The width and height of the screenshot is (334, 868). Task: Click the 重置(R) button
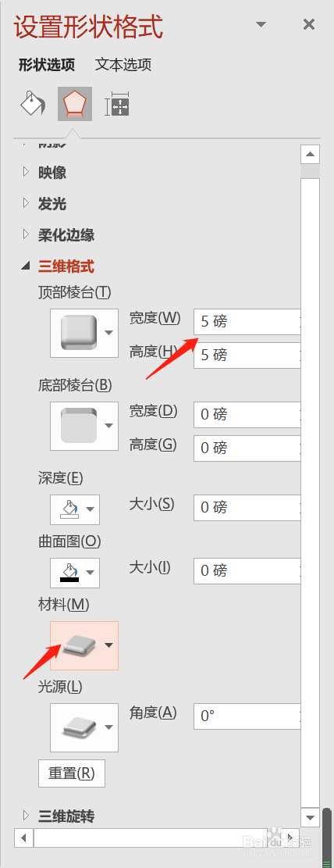(x=71, y=773)
